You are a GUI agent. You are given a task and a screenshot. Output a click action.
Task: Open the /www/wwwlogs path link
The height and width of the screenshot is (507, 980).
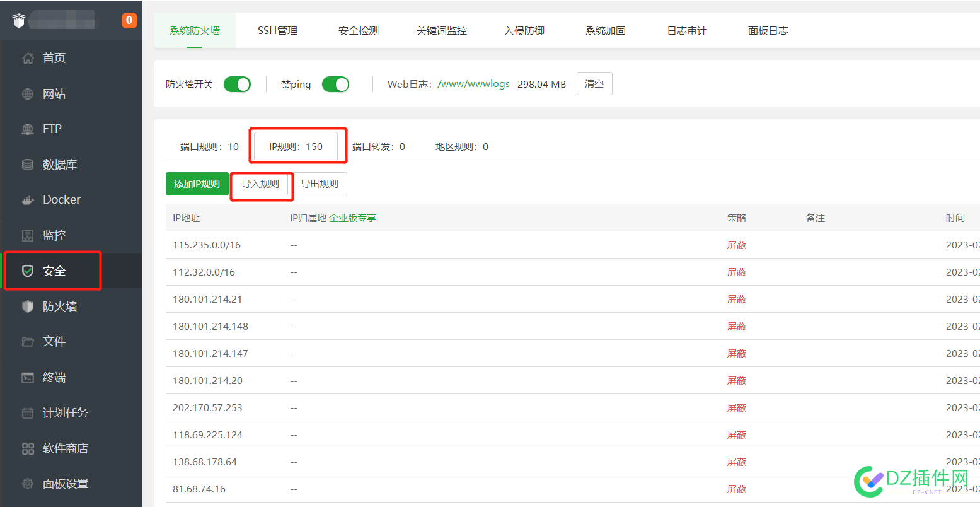pyautogui.click(x=473, y=83)
